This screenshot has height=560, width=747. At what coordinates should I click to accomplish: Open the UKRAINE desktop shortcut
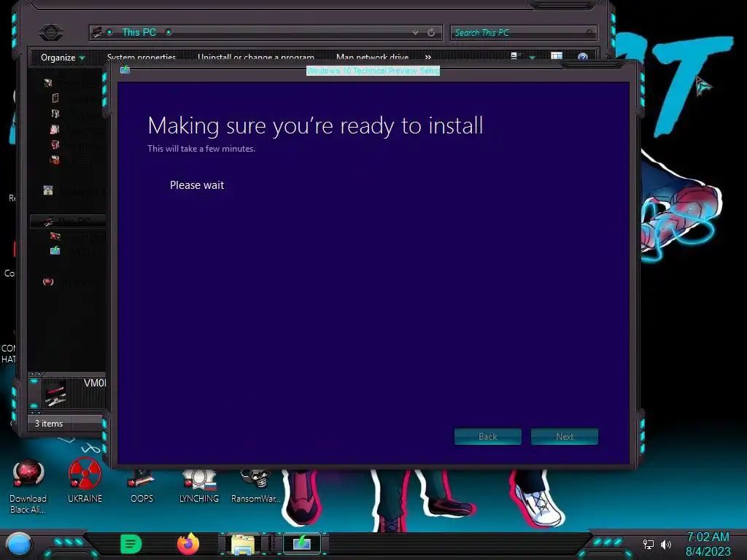click(85, 480)
